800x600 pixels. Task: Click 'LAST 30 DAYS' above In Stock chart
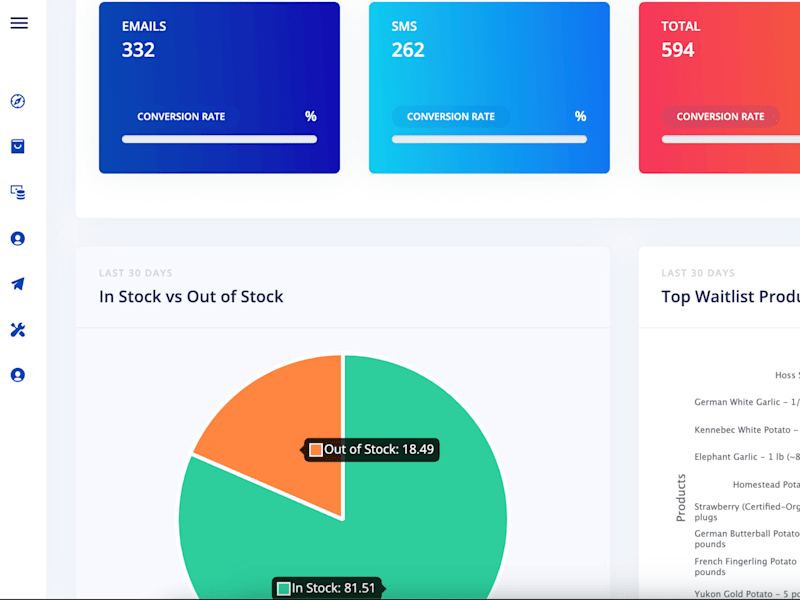136,273
